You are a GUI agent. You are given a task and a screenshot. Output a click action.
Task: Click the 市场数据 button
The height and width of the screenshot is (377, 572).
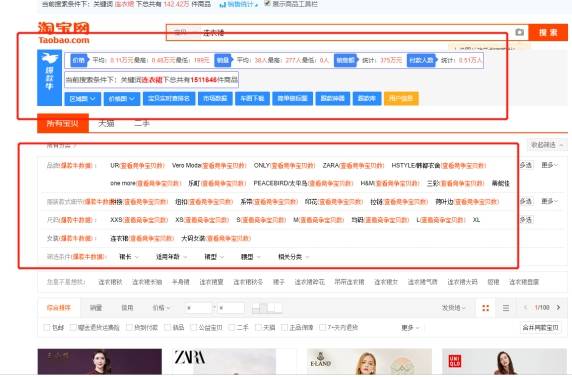215,99
